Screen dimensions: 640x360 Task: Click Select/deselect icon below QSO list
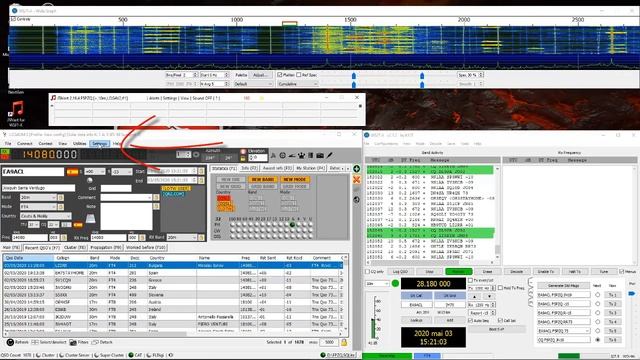point(35,342)
